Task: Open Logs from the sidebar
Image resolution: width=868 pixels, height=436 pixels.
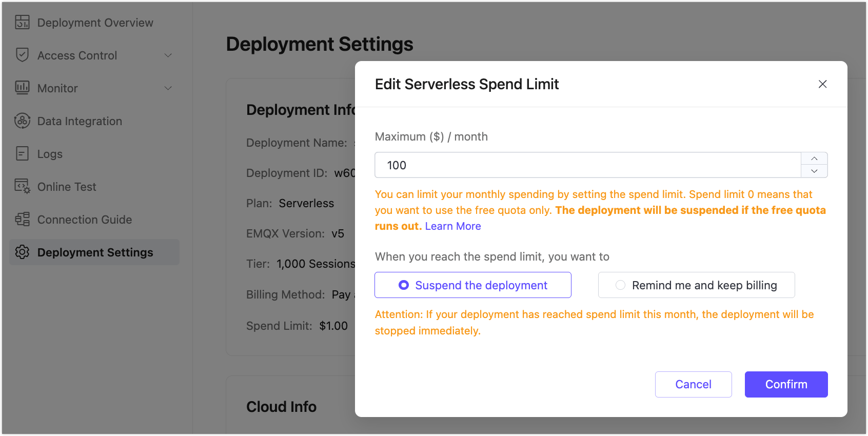Action: tap(50, 154)
